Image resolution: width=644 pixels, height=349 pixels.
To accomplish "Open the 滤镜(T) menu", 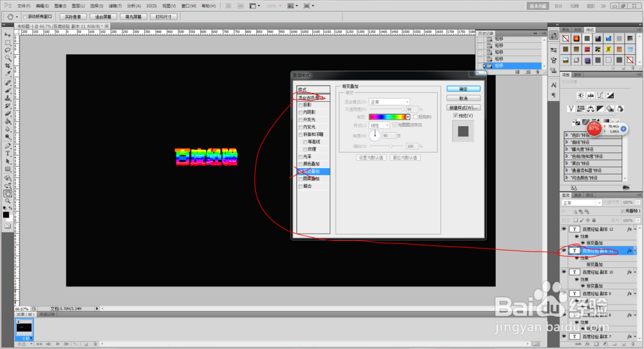I will click(x=115, y=6).
